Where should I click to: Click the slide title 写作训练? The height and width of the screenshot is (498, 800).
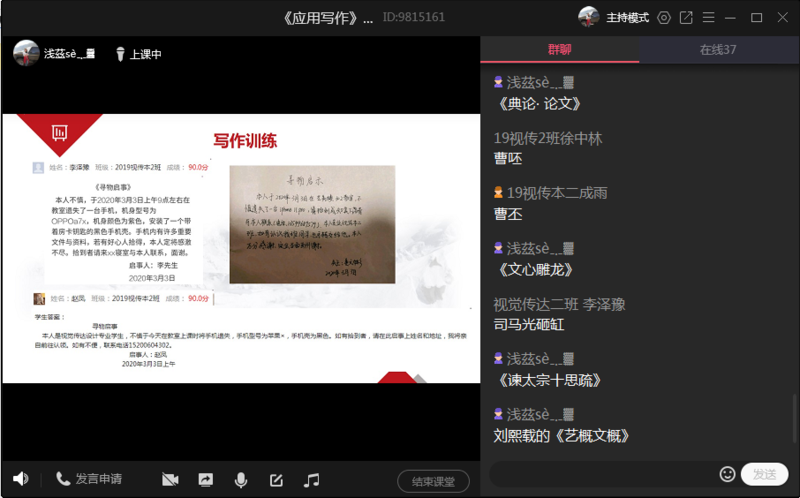tap(245, 141)
